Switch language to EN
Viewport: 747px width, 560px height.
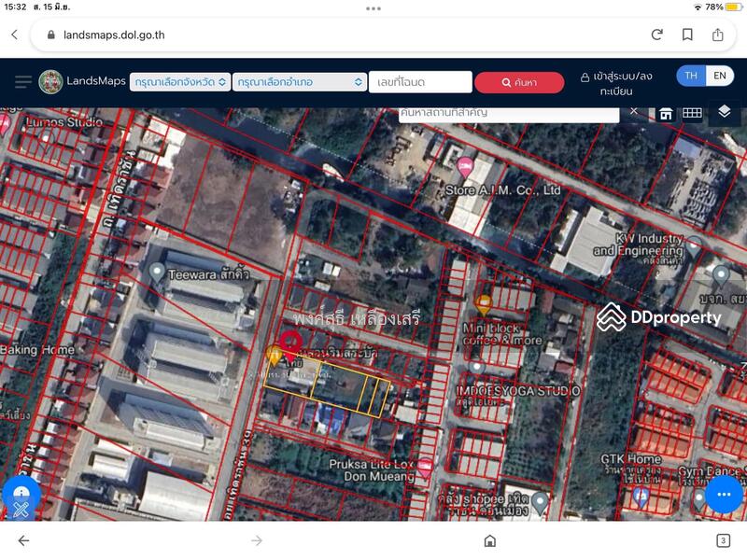tap(719, 76)
